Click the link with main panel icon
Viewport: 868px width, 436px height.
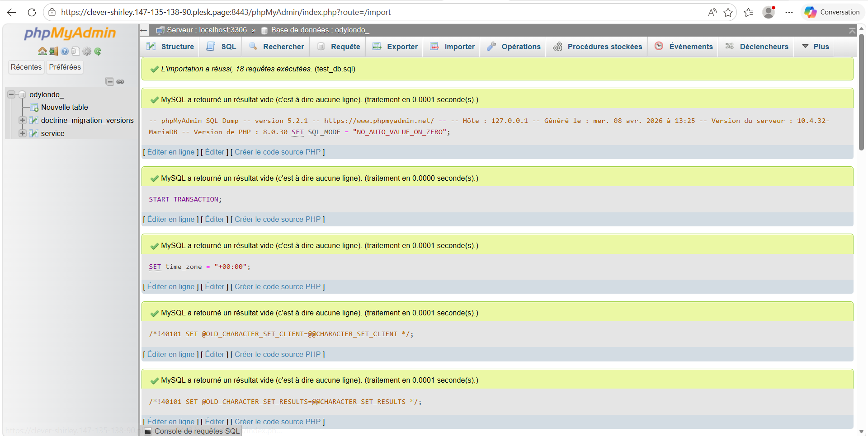120,81
